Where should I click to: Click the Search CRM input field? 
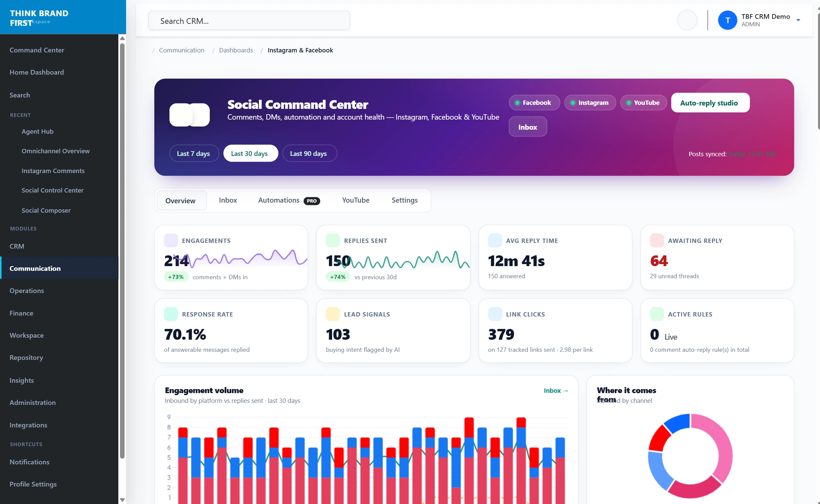pos(249,20)
